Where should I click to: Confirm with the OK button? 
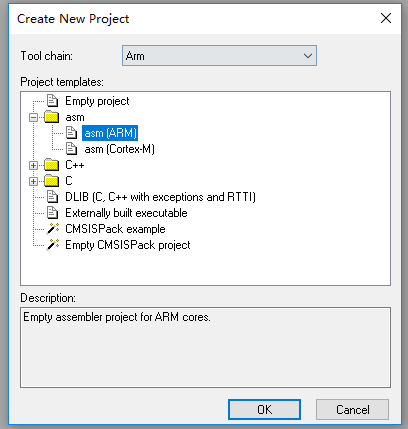click(x=264, y=409)
